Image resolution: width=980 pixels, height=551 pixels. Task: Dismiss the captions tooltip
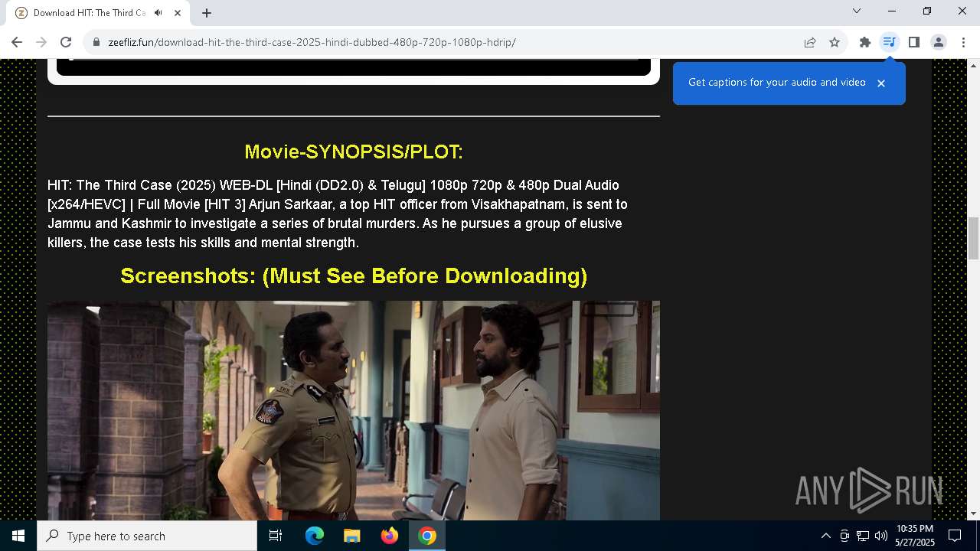tap(881, 83)
